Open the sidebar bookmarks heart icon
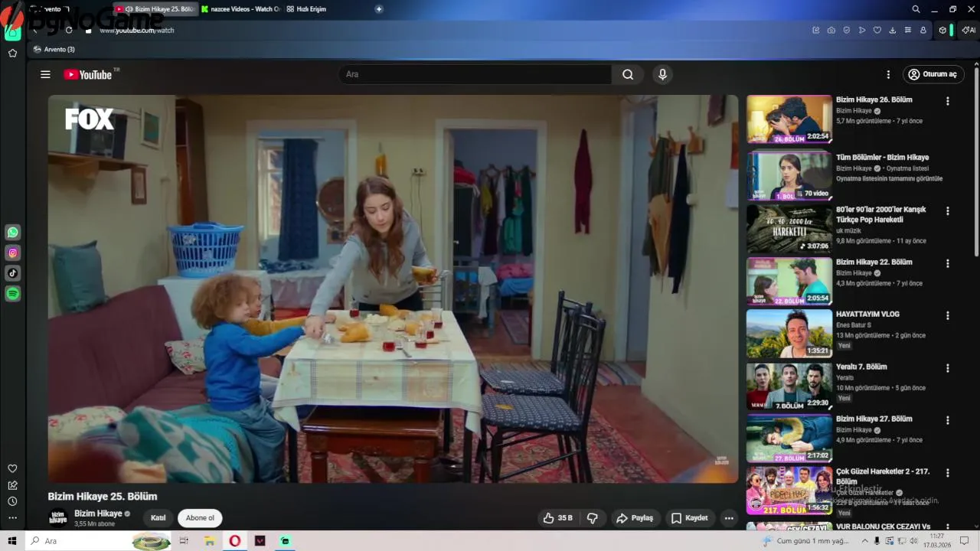Screen dimensions: 980x551 [x=12, y=468]
